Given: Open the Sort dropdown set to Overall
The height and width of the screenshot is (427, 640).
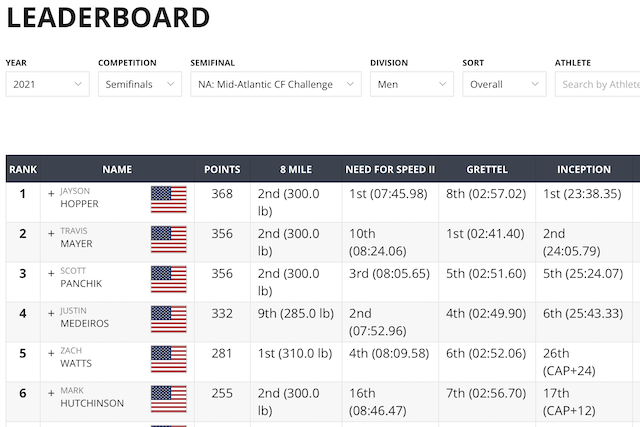Looking at the screenshot, I should [x=504, y=84].
